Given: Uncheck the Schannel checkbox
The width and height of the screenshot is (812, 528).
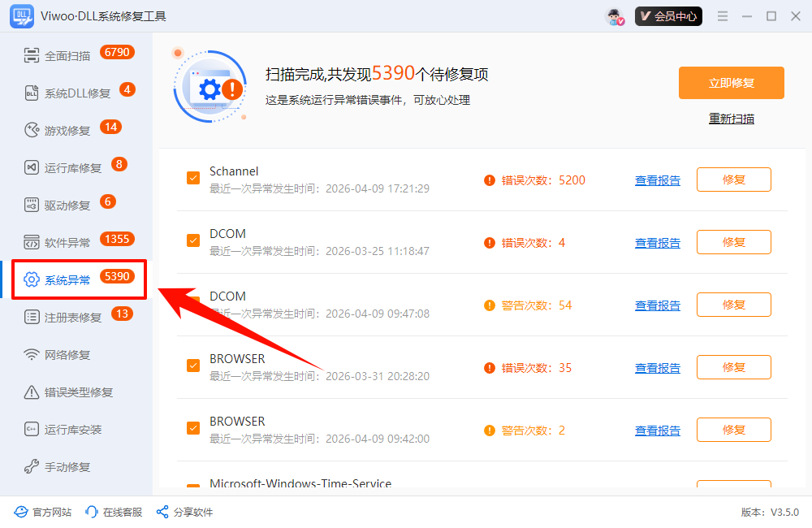Looking at the screenshot, I should pos(193,178).
